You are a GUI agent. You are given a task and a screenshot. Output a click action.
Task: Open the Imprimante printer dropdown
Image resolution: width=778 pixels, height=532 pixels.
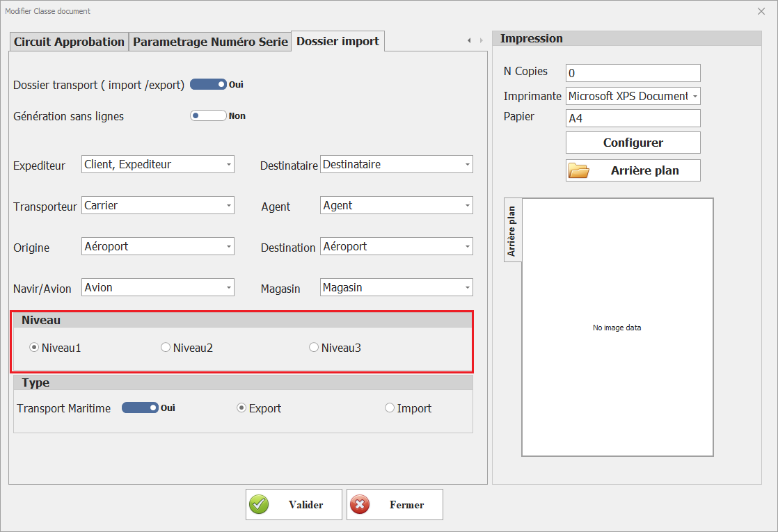[x=695, y=97]
